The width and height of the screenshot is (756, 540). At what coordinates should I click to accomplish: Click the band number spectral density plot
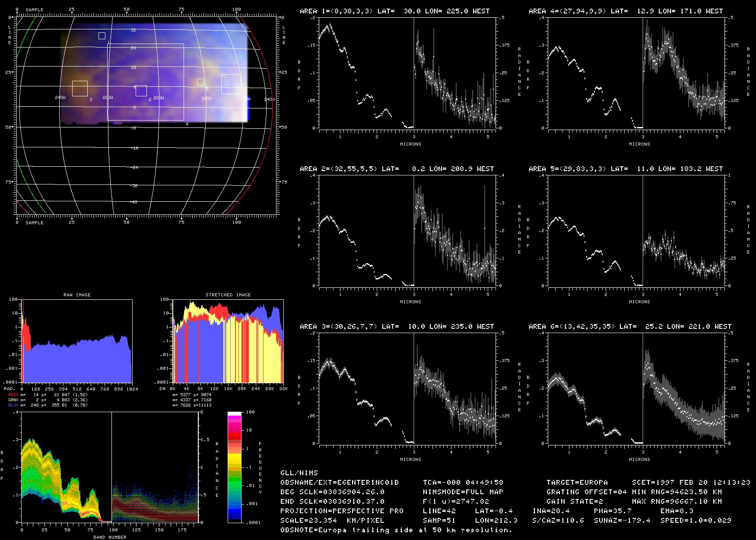point(110,467)
